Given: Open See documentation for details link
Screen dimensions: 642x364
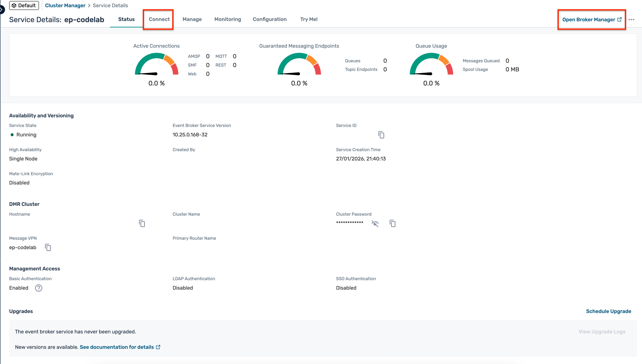Looking at the screenshot, I should [116, 347].
